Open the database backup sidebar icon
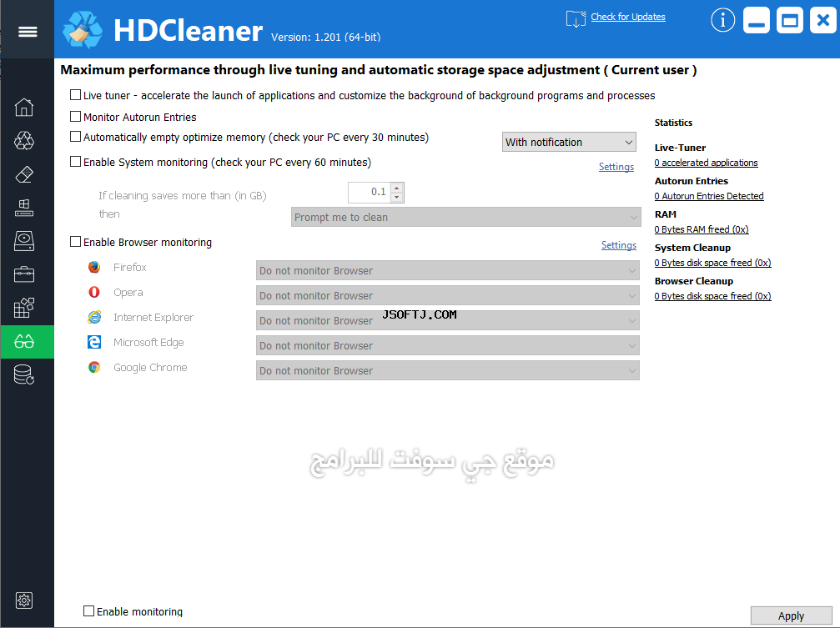 (24, 374)
